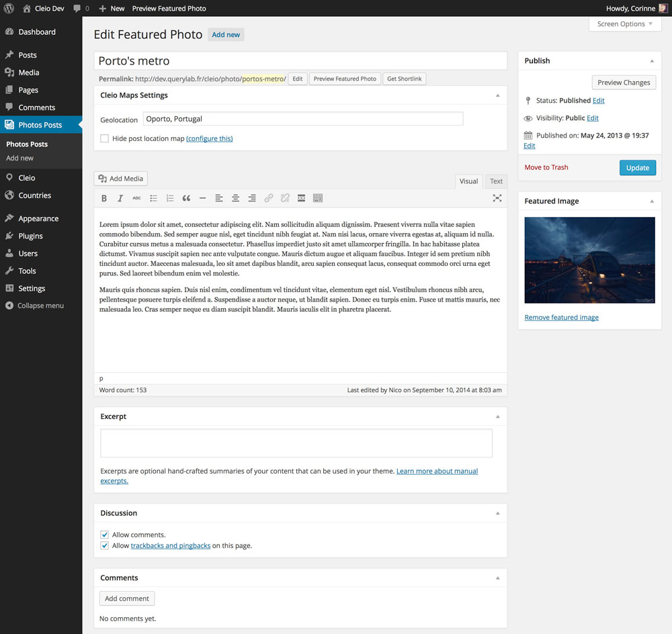Insert a horizontal line

(x=203, y=198)
